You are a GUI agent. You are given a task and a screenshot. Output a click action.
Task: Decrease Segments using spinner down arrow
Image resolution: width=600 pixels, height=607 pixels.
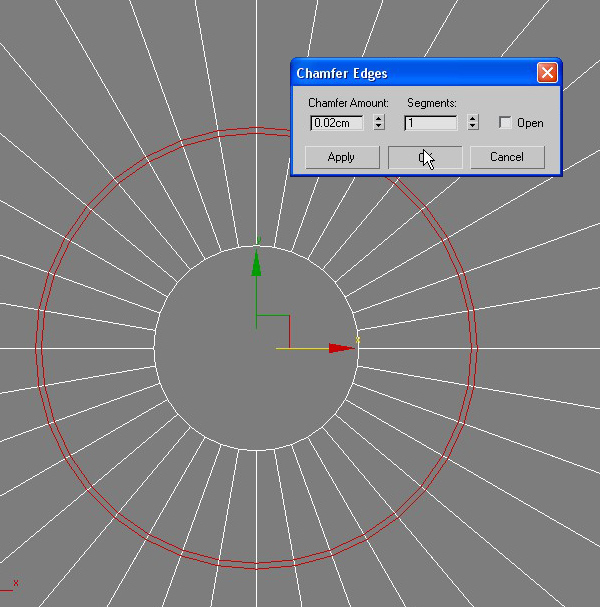click(472, 127)
